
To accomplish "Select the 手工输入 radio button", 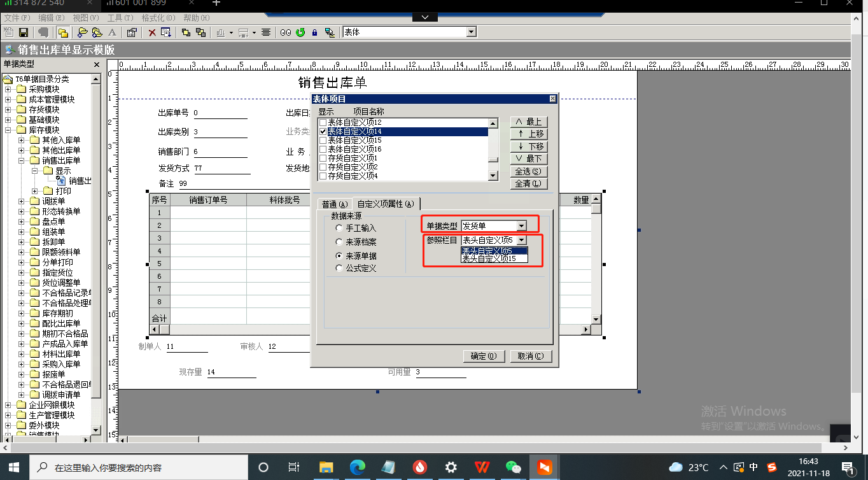I will [339, 228].
